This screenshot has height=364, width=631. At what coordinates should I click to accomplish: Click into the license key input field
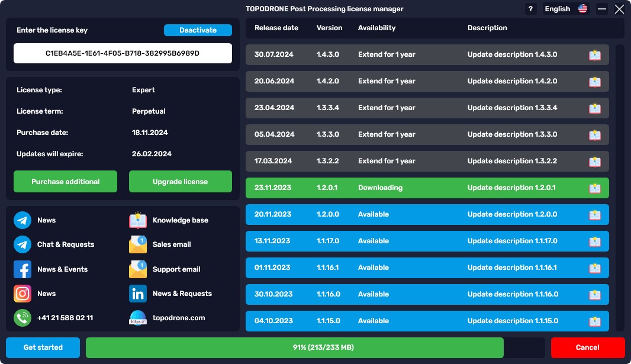(x=123, y=53)
